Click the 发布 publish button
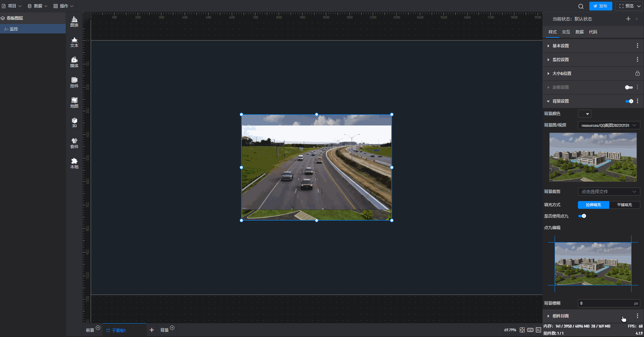This screenshot has height=337, width=644. click(x=601, y=6)
